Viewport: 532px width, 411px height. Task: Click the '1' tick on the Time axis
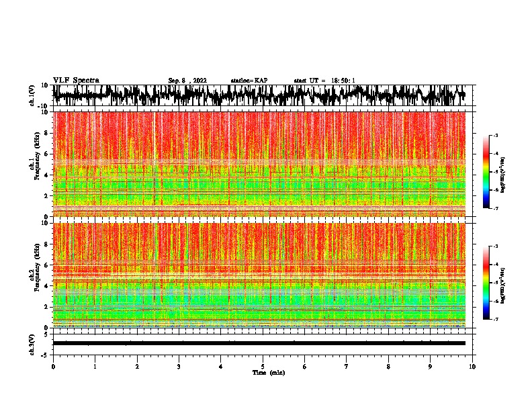tap(95, 367)
